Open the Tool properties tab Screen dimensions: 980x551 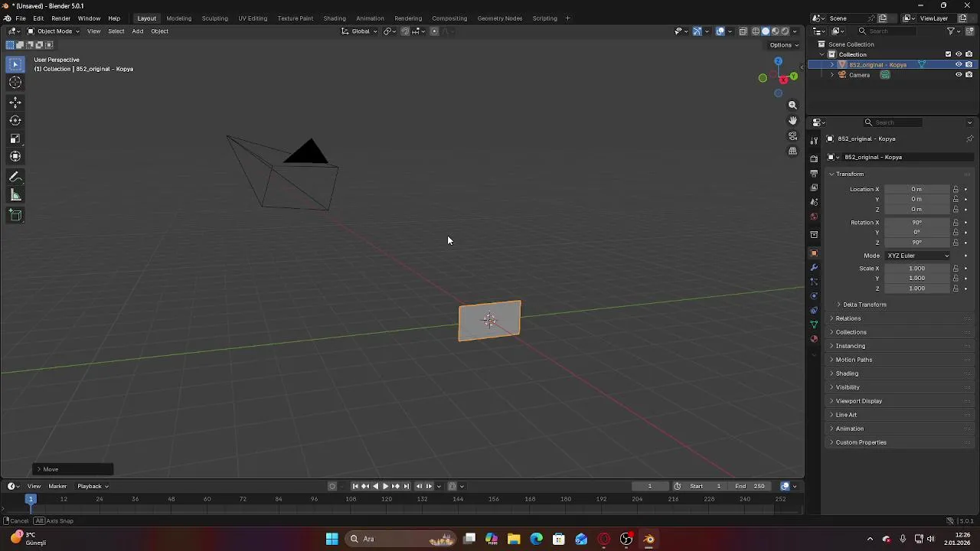pos(814,140)
